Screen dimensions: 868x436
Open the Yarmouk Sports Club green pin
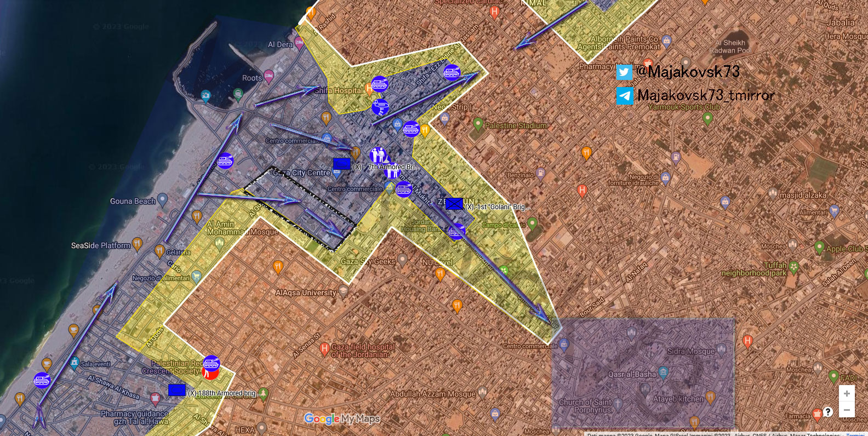(708, 118)
